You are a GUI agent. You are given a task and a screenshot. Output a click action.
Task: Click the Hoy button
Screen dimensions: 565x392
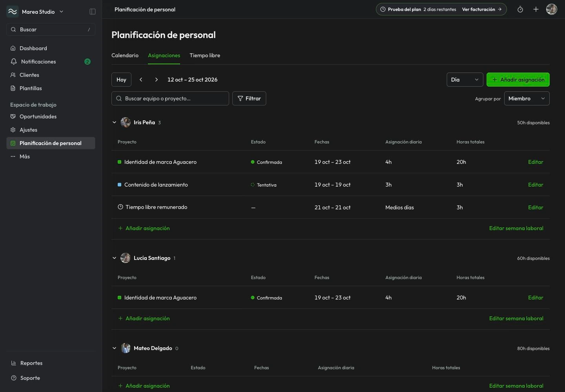tap(121, 80)
